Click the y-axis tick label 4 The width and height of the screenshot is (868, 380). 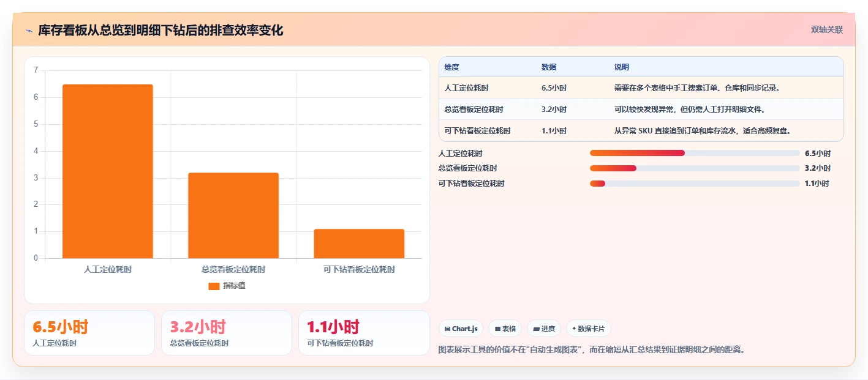coord(36,151)
